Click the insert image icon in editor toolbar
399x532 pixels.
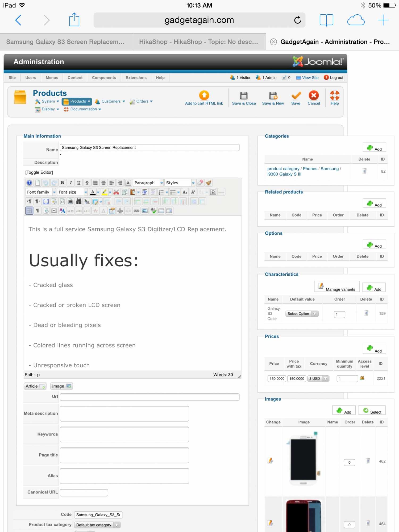(145, 211)
